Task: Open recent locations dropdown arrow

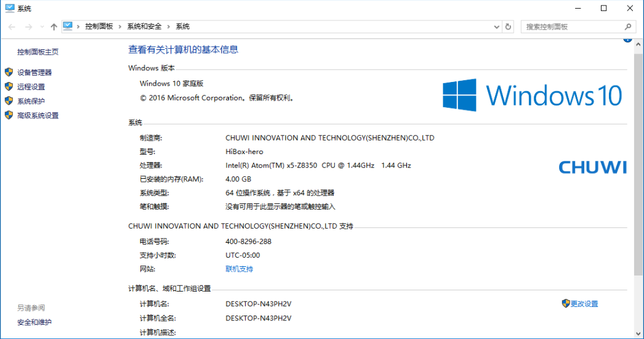Action: (42, 27)
